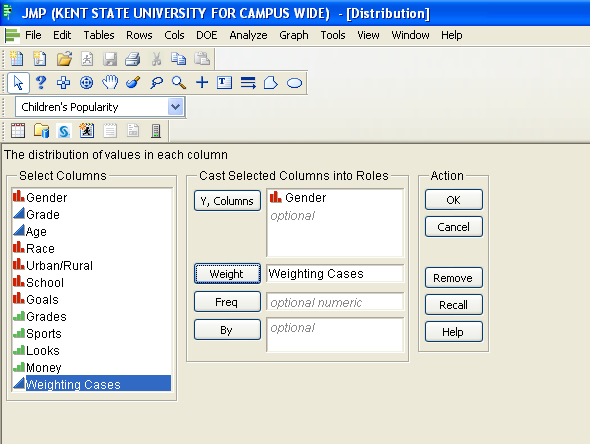The width and height of the screenshot is (590, 444).
Task: Click Cancel in the Action panel
Action: click(x=454, y=227)
